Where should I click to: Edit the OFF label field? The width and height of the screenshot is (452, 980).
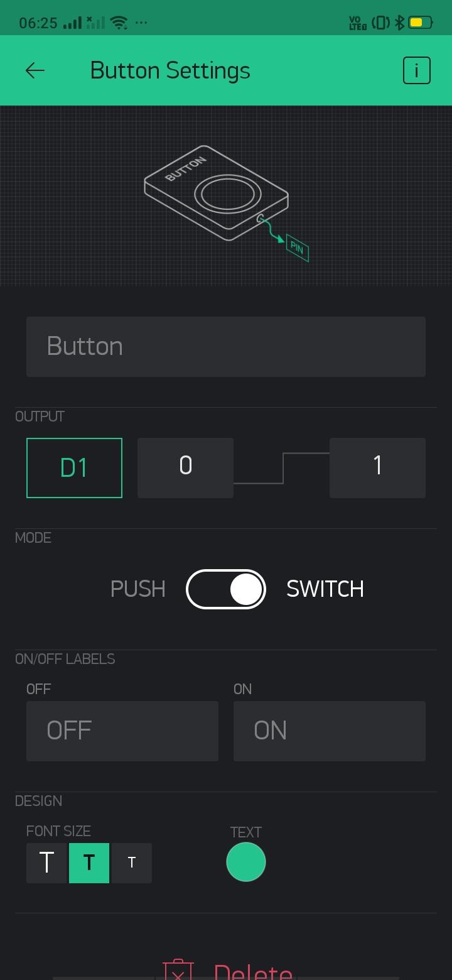tap(122, 731)
